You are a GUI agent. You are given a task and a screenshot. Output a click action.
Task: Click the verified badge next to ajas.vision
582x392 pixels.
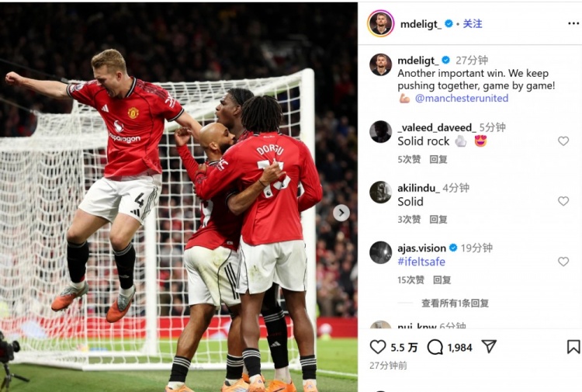coord(453,248)
